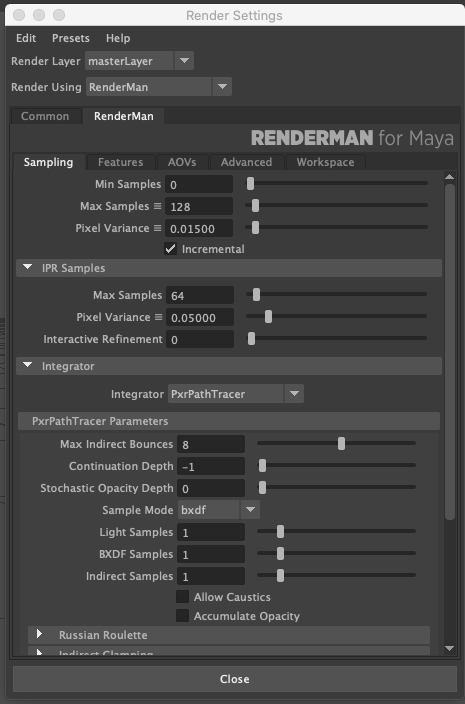Collapse the IPR Samples section
The height and width of the screenshot is (704, 465).
point(28,268)
